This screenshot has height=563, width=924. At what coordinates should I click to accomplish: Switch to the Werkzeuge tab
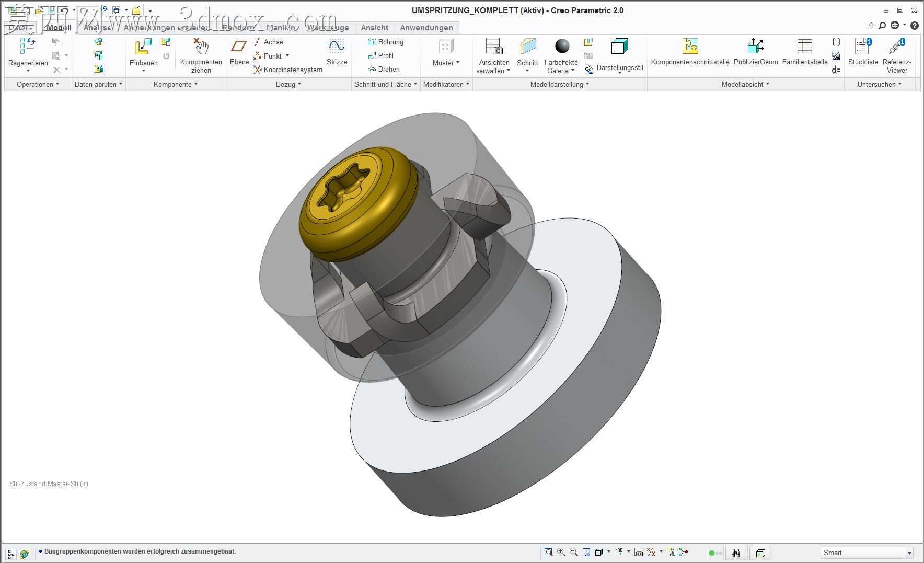(328, 28)
